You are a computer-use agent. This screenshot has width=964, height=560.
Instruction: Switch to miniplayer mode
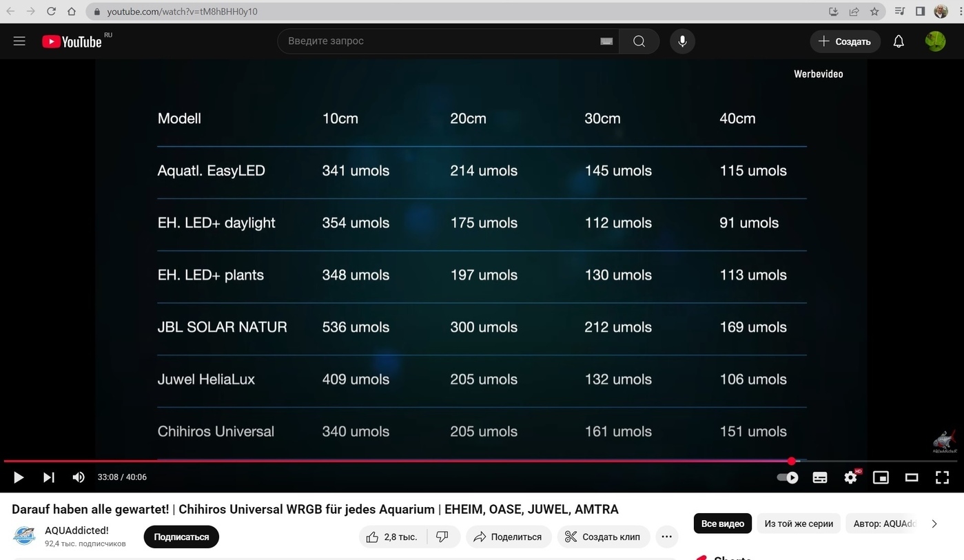click(x=881, y=477)
